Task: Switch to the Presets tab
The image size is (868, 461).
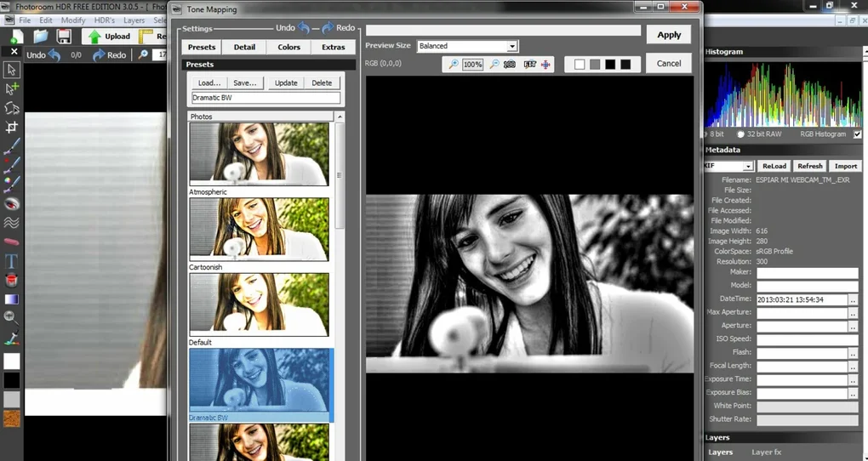Action: (x=202, y=47)
